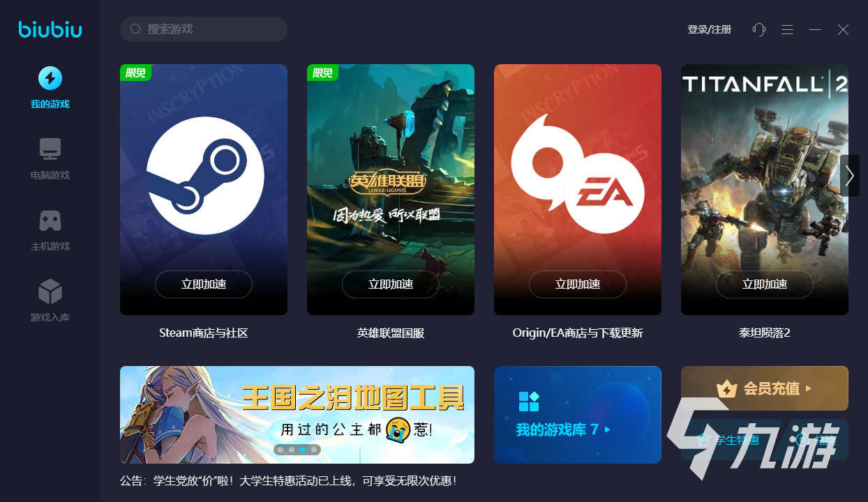Start 立即加速 for 英雄联盟国服
The width and height of the screenshot is (868, 502).
(391, 284)
